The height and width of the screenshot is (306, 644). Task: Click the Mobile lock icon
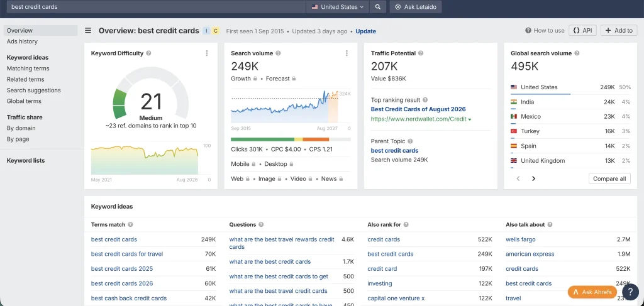253,164
